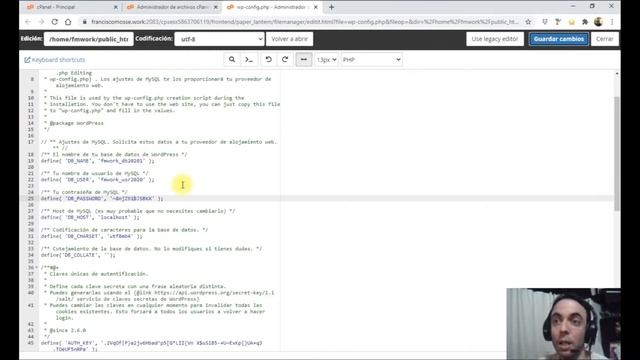Click the Cerrar button
Screen dimensions: 640x360
click(604, 39)
